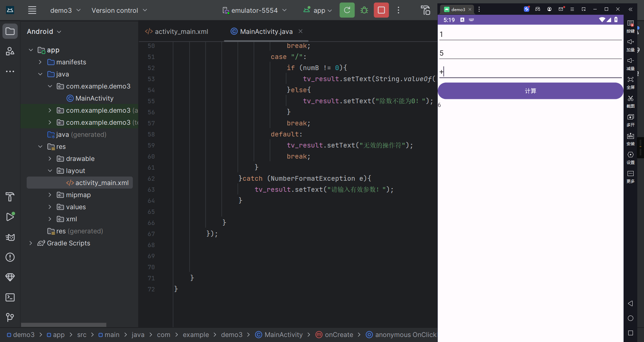This screenshot has width=644, height=342.
Task: Open the Build hammer tool window
Action: point(10,197)
